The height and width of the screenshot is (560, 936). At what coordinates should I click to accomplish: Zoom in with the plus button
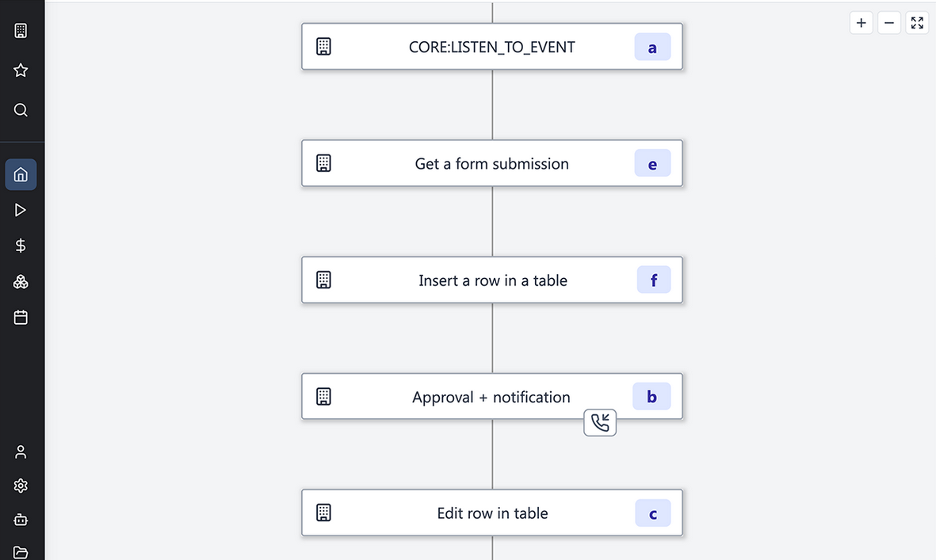point(861,23)
